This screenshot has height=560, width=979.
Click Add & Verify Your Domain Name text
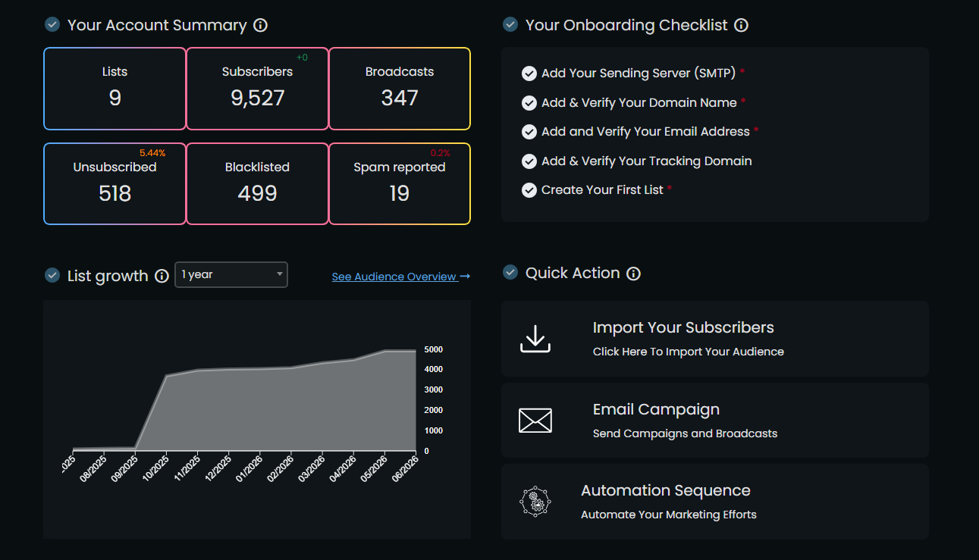tap(639, 102)
